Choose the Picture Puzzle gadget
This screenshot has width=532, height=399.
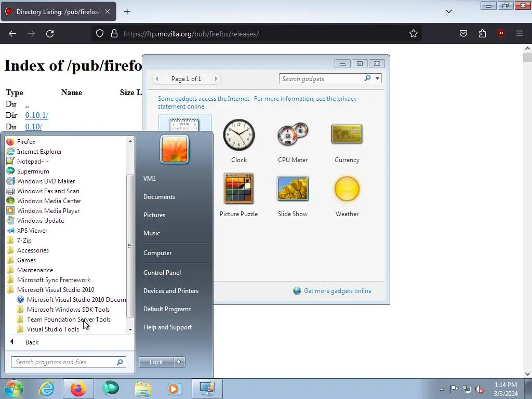(x=238, y=195)
